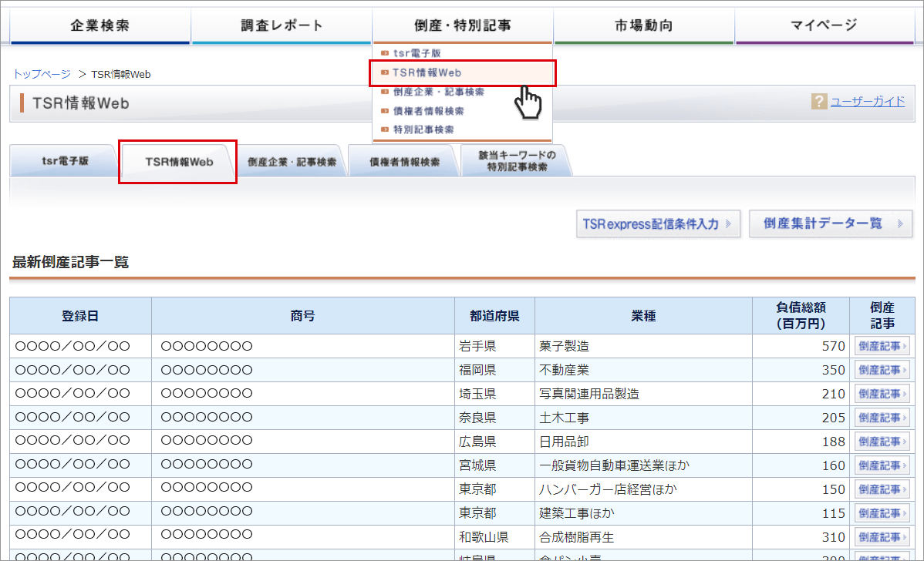924x561 pixels.
Task: Select the 310 debt amount cell
Action: click(801, 537)
